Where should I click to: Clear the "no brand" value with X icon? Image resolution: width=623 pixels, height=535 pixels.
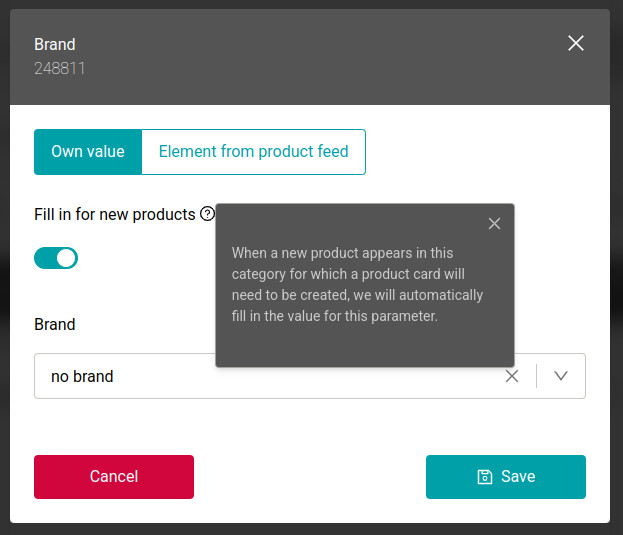coord(512,376)
